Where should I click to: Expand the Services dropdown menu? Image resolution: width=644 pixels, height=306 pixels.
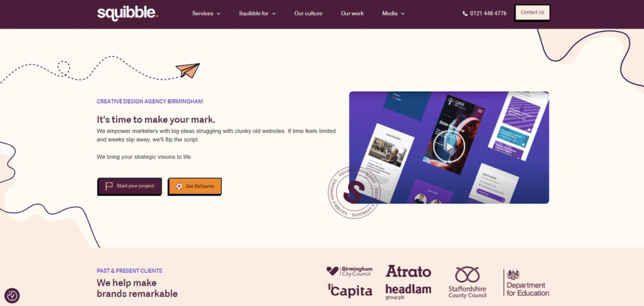click(x=206, y=14)
